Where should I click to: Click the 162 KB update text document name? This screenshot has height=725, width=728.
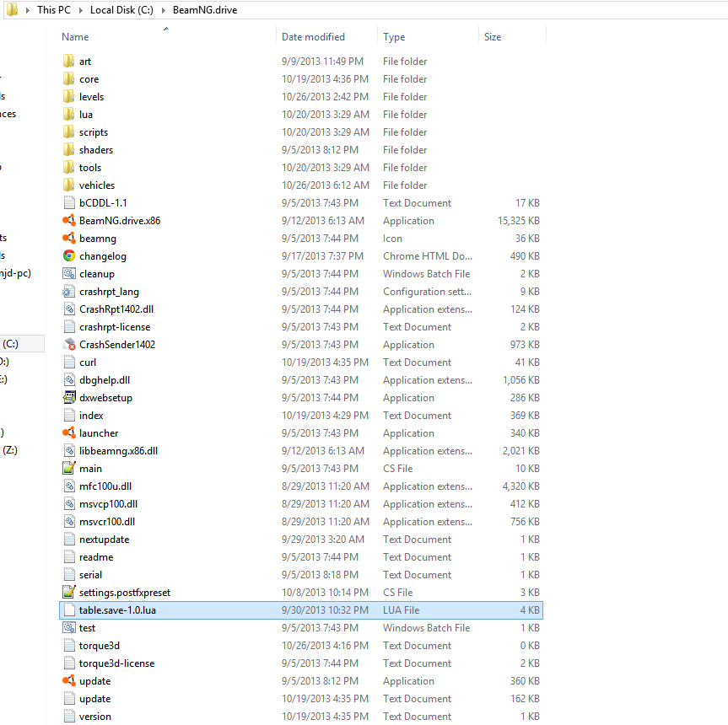[94, 699]
